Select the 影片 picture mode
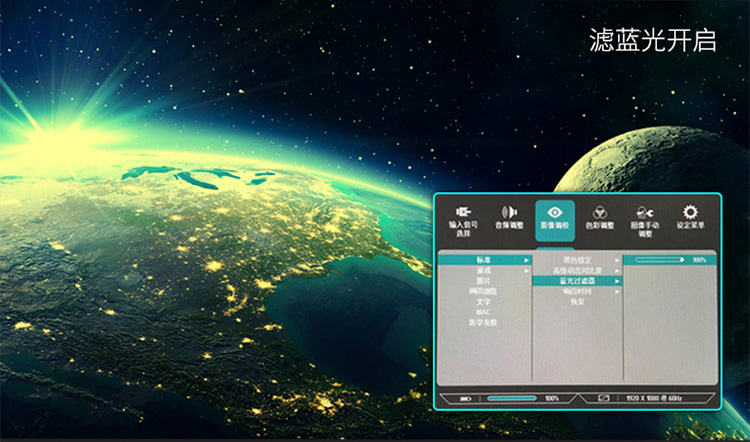This screenshot has height=442, width=750. (484, 281)
